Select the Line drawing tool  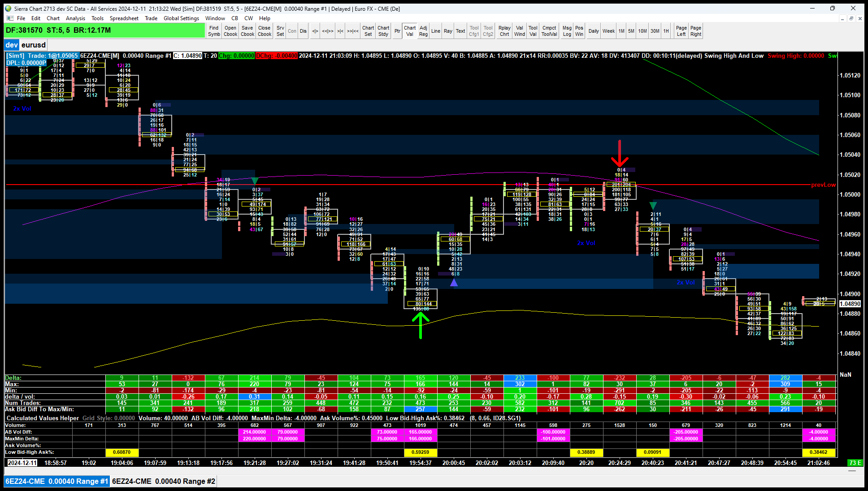435,31
